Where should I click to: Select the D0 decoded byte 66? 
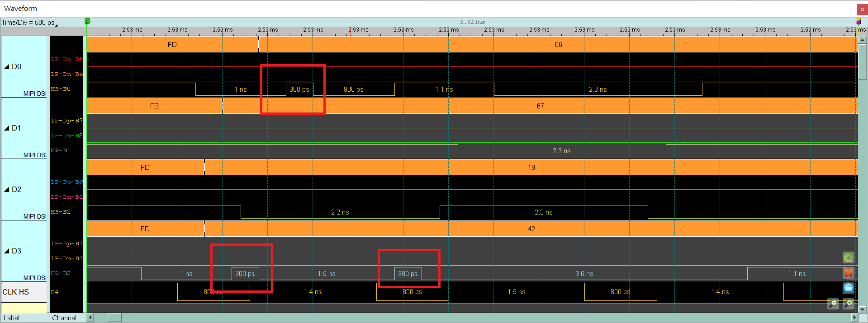coord(558,45)
